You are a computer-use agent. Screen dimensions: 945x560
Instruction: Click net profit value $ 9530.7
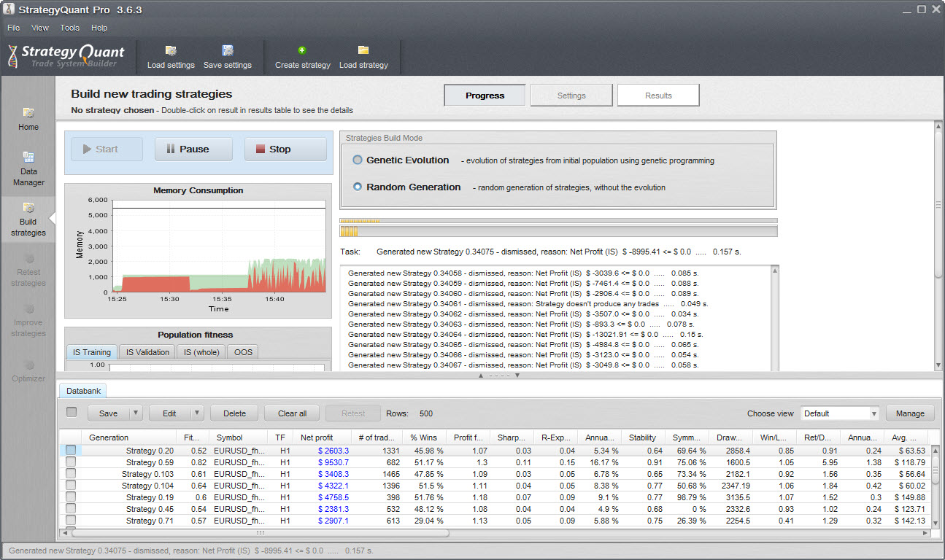tap(333, 462)
